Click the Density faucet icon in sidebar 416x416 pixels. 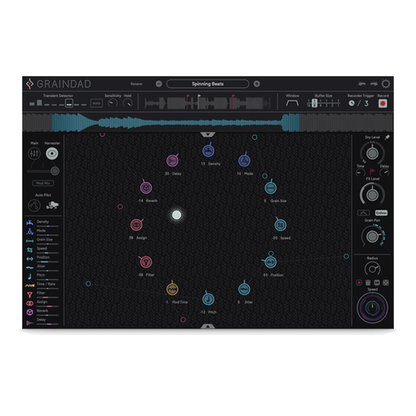[x=30, y=222]
